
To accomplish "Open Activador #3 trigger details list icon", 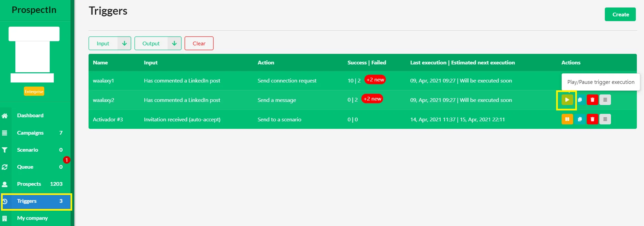I will tap(605, 119).
